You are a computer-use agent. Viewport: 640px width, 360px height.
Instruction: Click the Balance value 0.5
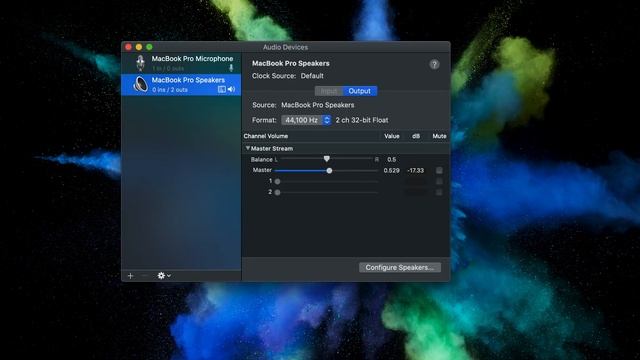coord(391,160)
